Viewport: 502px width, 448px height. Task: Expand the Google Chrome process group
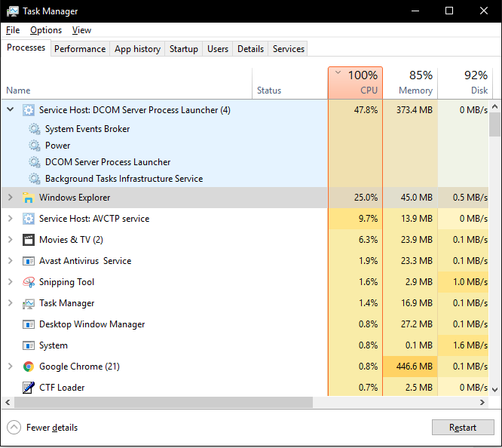coord(11,367)
